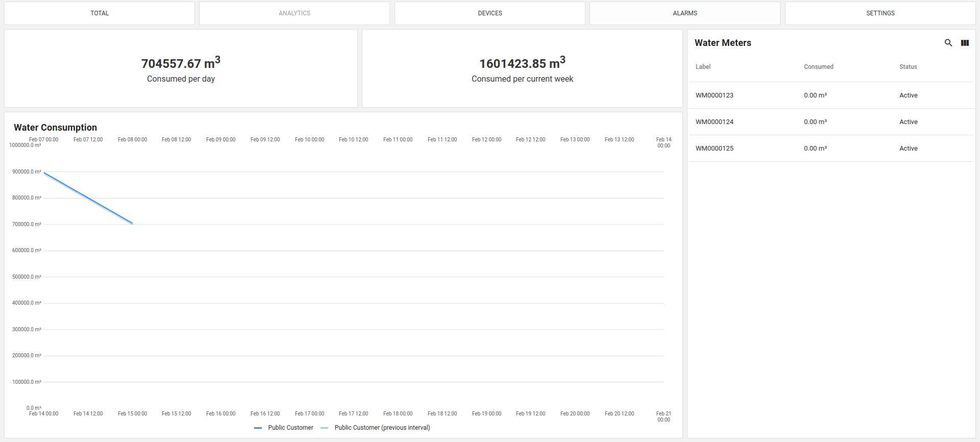The image size is (980, 442).
Task: Open the WM0000125 meter row
Action: pos(714,149)
